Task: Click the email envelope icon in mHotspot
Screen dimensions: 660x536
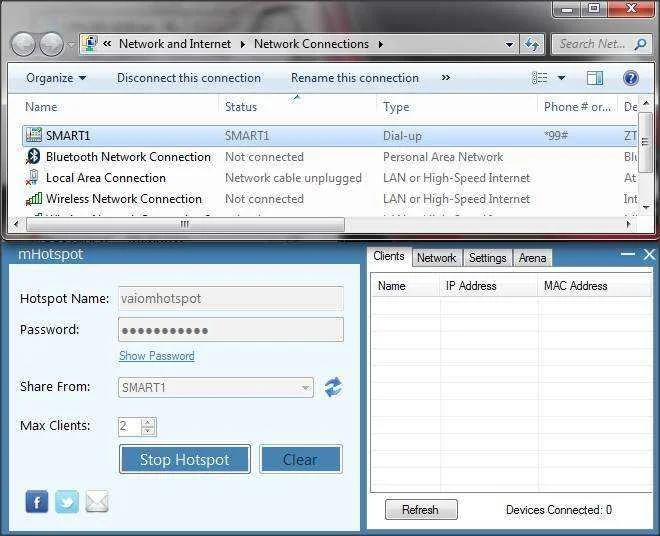Action: coord(97,501)
